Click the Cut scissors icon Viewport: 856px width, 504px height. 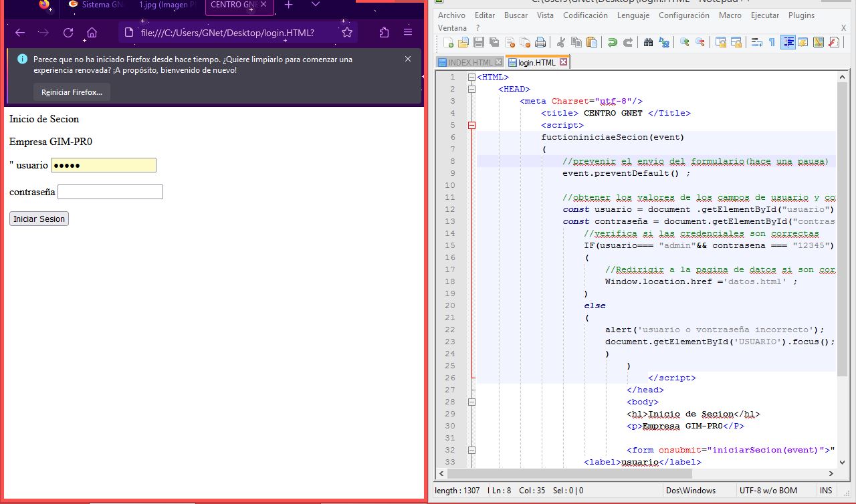[x=561, y=42]
